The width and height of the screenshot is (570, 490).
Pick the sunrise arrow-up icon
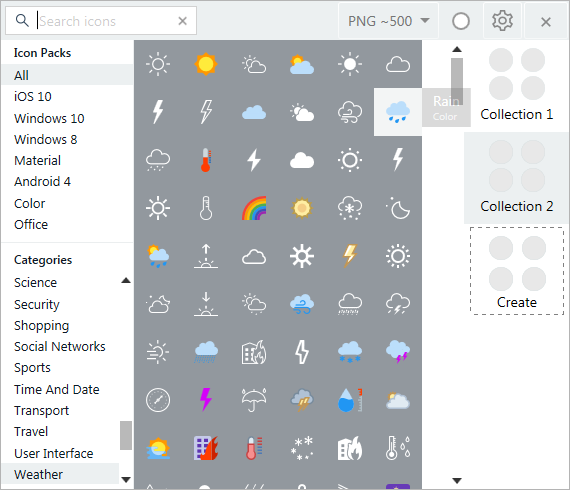(x=206, y=256)
